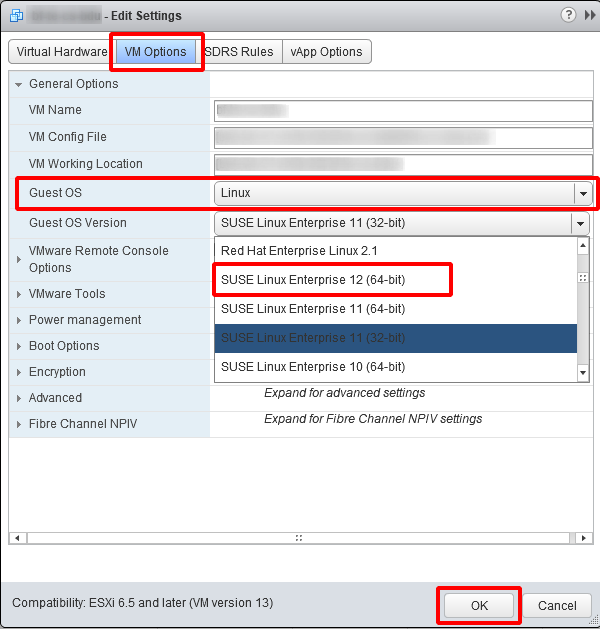Viewport: 600px width, 629px height.
Task: Expand the Fibre Channel NPIV section
Action: [x=19, y=424]
